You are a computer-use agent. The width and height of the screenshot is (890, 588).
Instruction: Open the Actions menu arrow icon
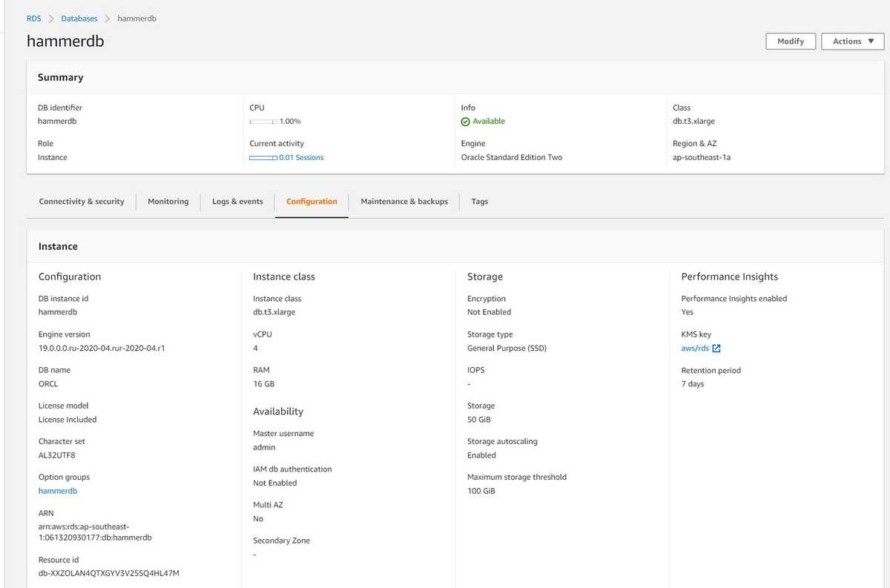(x=871, y=41)
